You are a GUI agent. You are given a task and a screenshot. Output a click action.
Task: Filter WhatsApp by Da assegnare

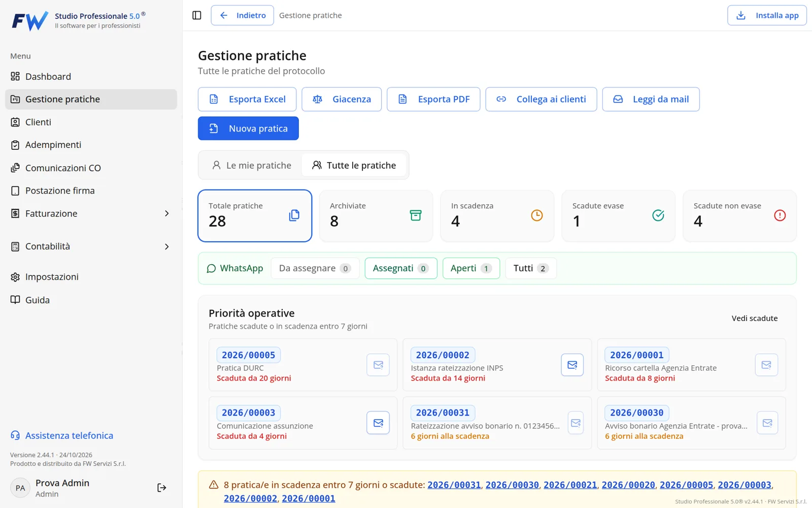click(x=315, y=268)
